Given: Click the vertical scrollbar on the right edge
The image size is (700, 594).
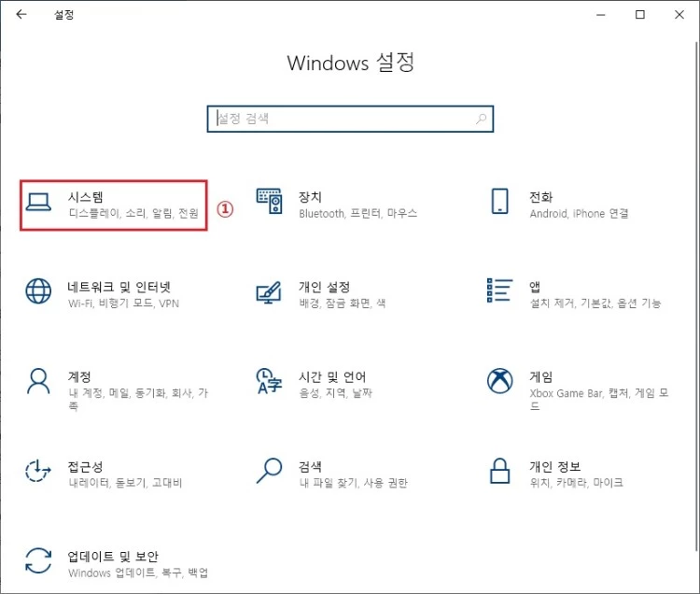Looking at the screenshot, I should tap(696, 296).
